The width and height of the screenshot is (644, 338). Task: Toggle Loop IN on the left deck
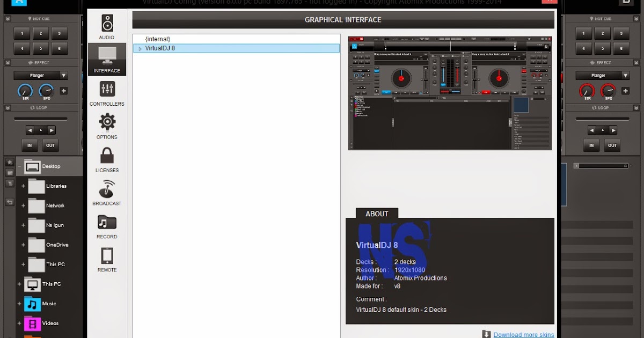click(x=30, y=145)
